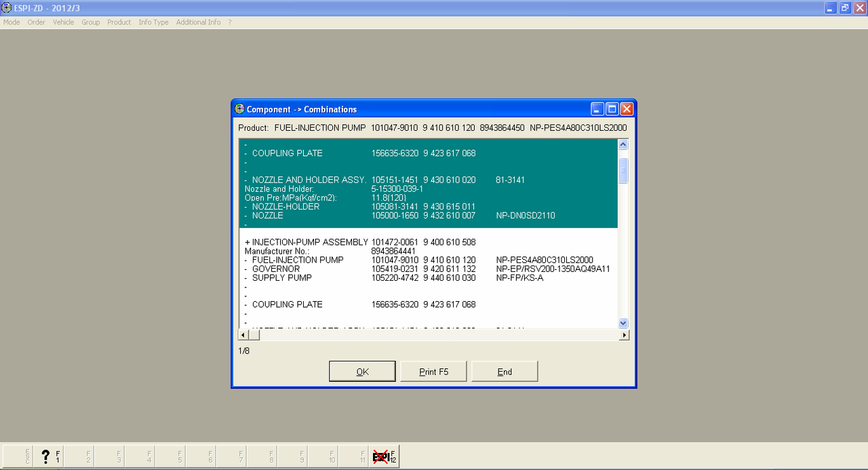
Task: Click the disabled F10 function key button
Action: (323, 456)
